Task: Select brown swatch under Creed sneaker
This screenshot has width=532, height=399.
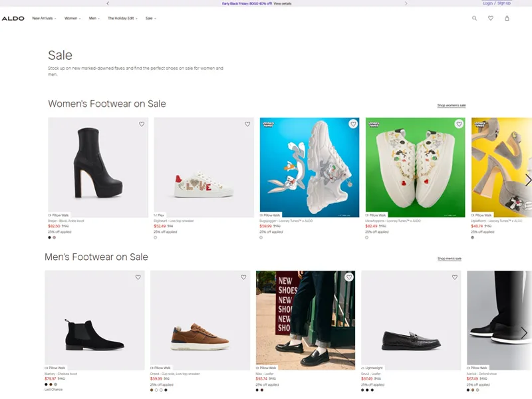Action: (152, 390)
